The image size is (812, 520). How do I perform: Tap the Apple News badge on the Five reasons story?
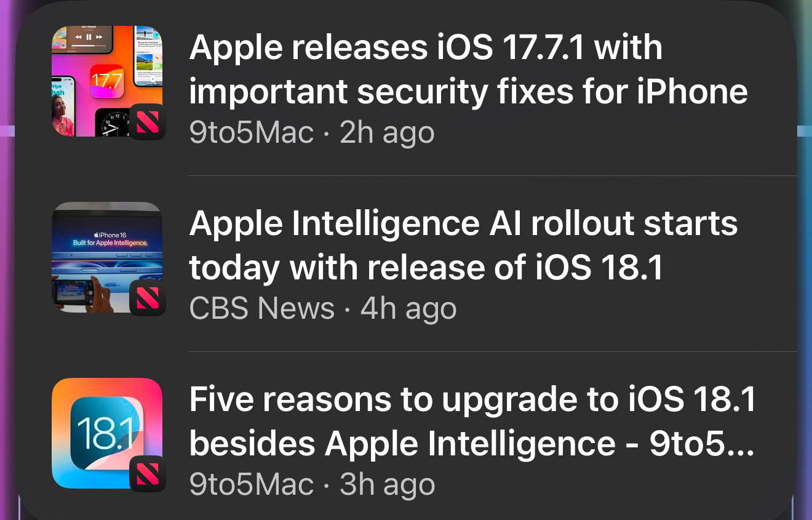click(x=148, y=474)
